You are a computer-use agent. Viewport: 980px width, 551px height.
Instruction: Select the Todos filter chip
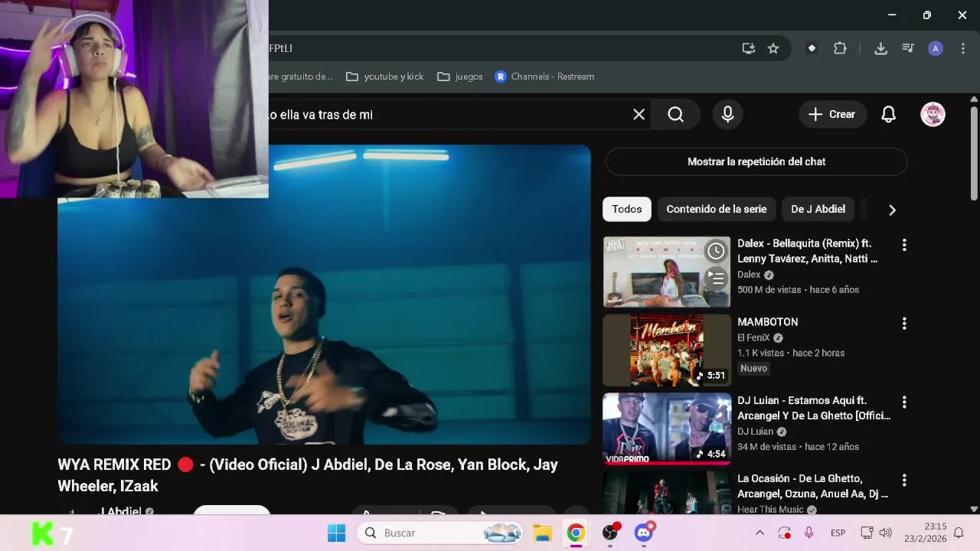[626, 209]
